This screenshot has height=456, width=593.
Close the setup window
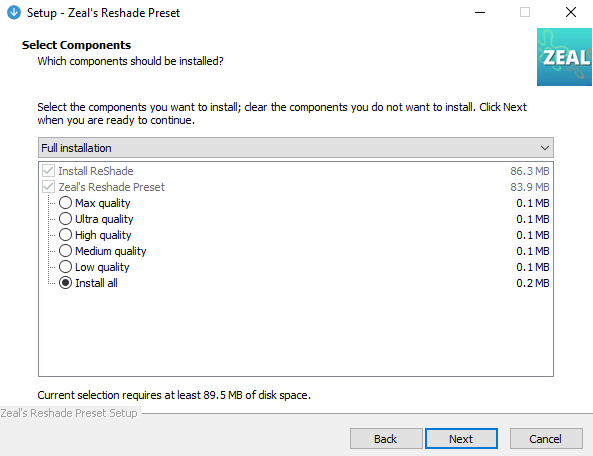[571, 12]
